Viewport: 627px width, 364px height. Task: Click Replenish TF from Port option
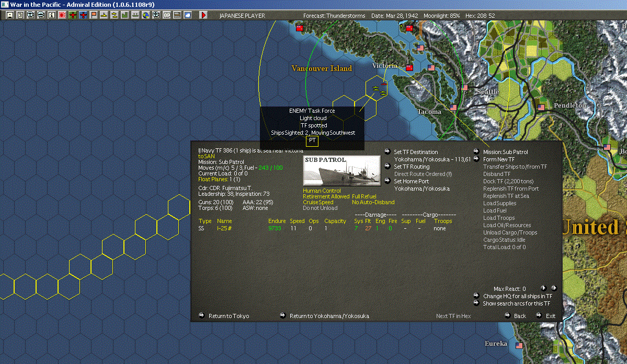[510, 189]
